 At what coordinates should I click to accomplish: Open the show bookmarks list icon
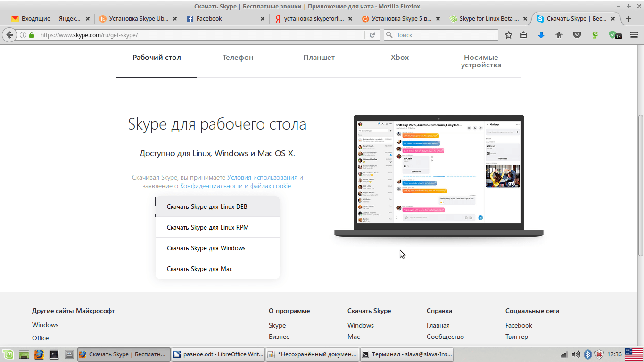click(523, 35)
